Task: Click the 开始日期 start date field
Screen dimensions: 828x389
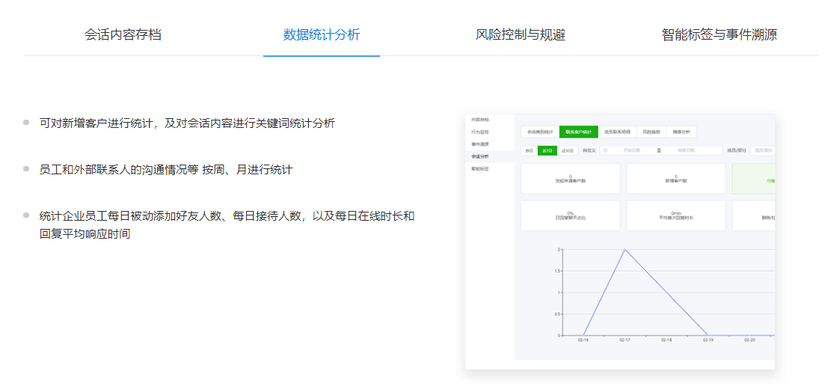Action: [x=632, y=150]
